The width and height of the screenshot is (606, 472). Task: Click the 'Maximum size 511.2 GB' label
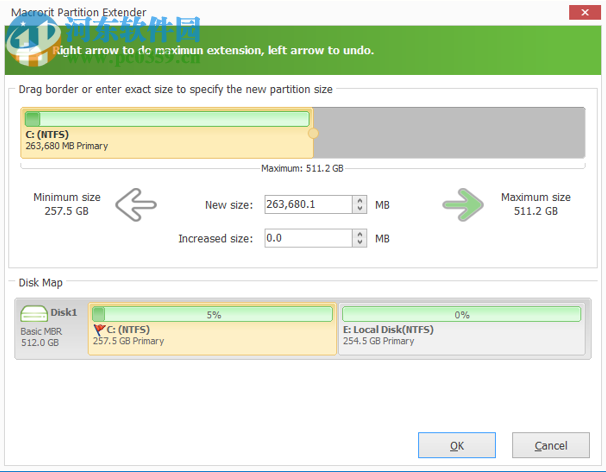(x=536, y=204)
